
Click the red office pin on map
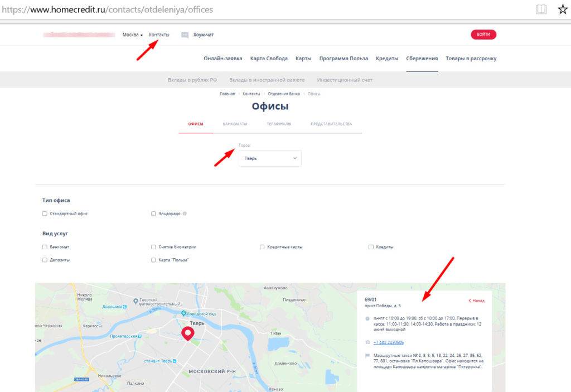click(x=188, y=333)
